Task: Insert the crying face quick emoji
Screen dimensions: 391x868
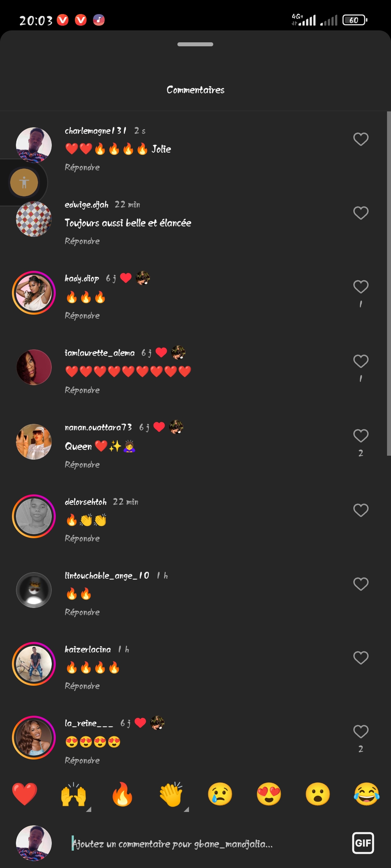Action: tap(220, 794)
